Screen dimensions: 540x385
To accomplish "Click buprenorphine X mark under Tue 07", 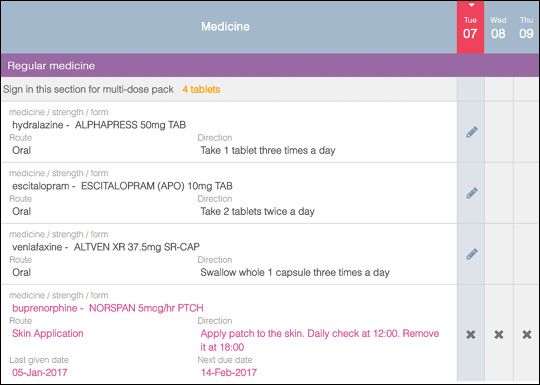I will pos(471,334).
